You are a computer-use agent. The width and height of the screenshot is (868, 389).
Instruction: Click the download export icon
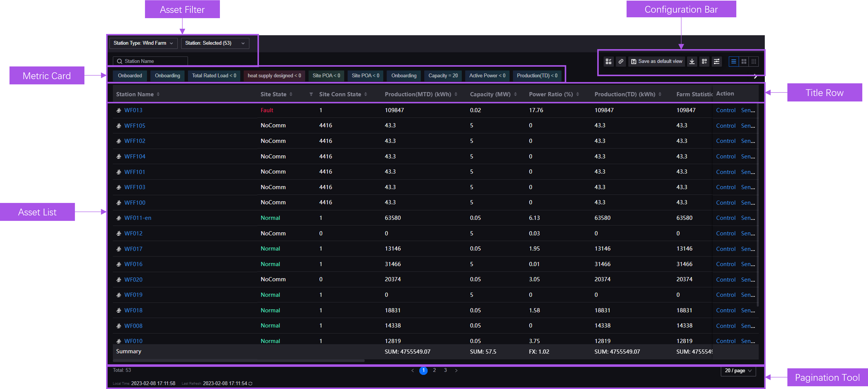pyautogui.click(x=692, y=61)
